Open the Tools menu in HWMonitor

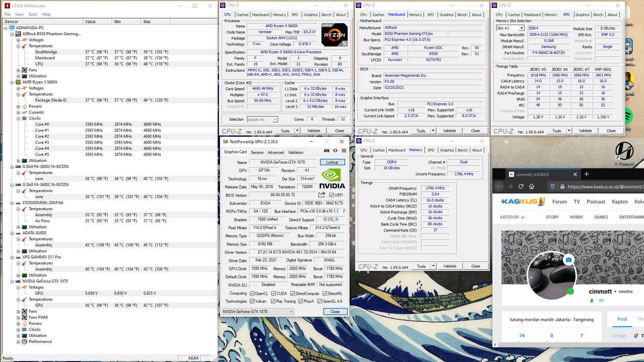pos(32,15)
